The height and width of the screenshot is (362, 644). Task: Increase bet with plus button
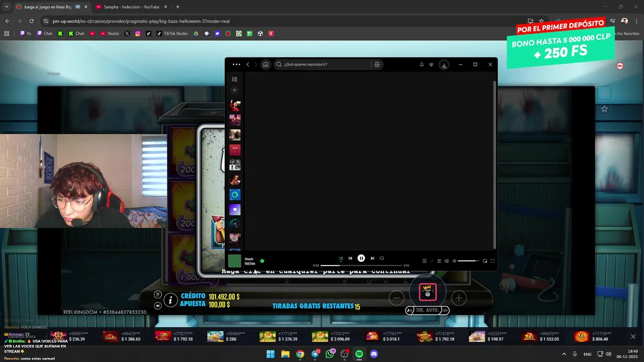[459, 298]
